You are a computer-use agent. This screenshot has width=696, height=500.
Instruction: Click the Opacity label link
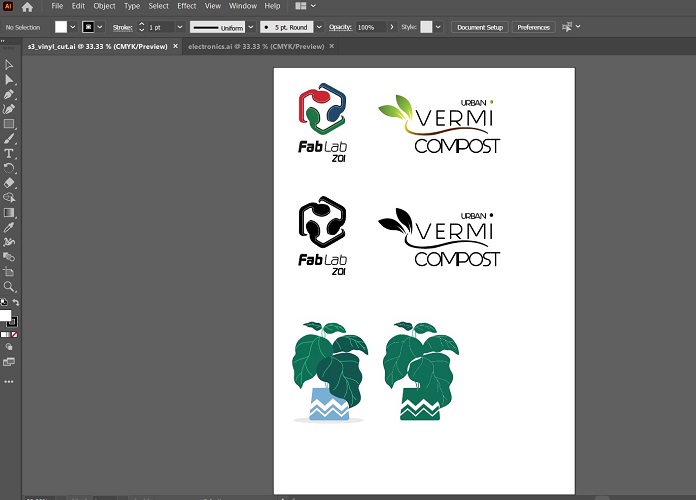tap(340, 28)
